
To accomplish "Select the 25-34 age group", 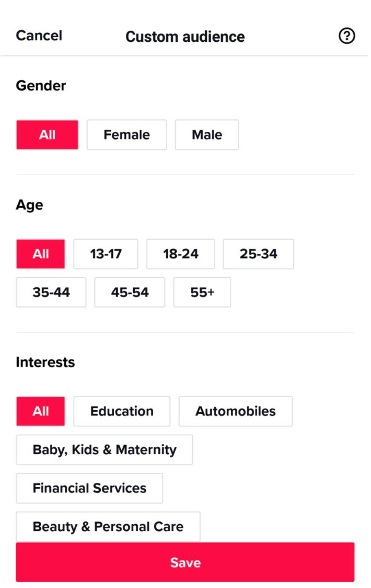I will (x=258, y=254).
